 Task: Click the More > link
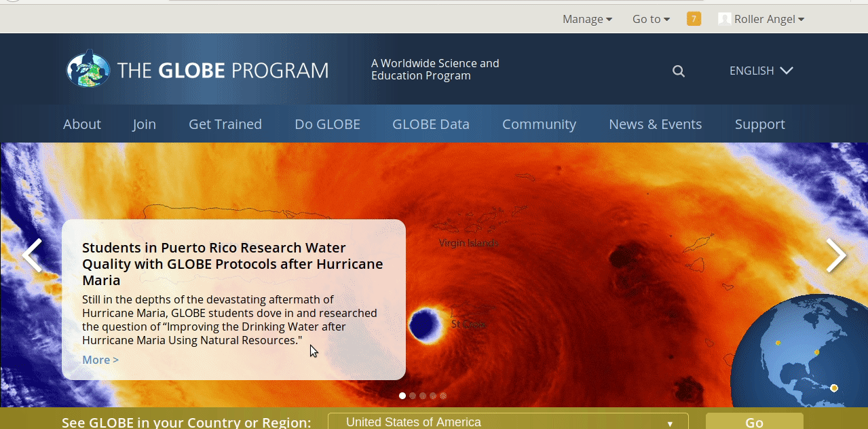(100, 360)
